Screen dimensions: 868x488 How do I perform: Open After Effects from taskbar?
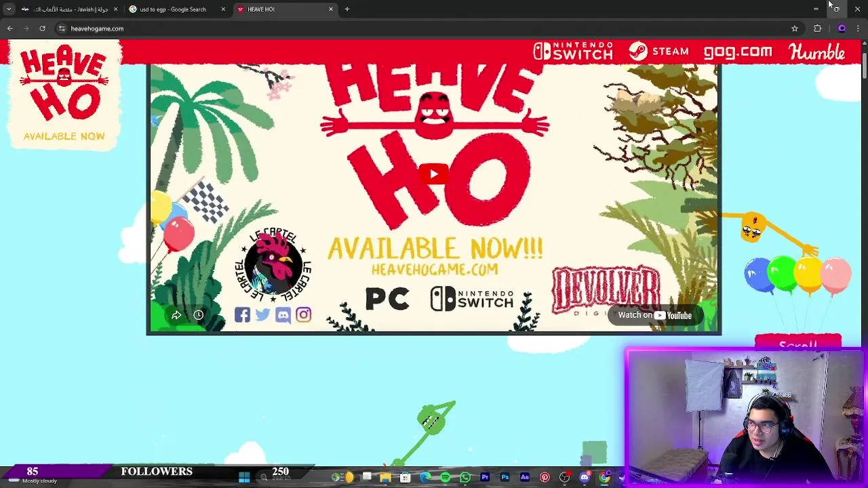(525, 478)
